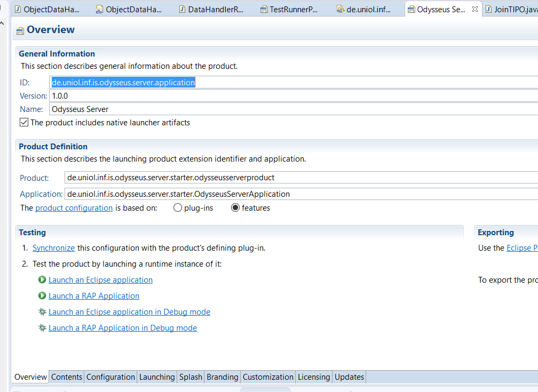Image resolution: width=538 pixels, height=392 pixels.
Task: Select the plug-ins radio button
Action: (178, 208)
